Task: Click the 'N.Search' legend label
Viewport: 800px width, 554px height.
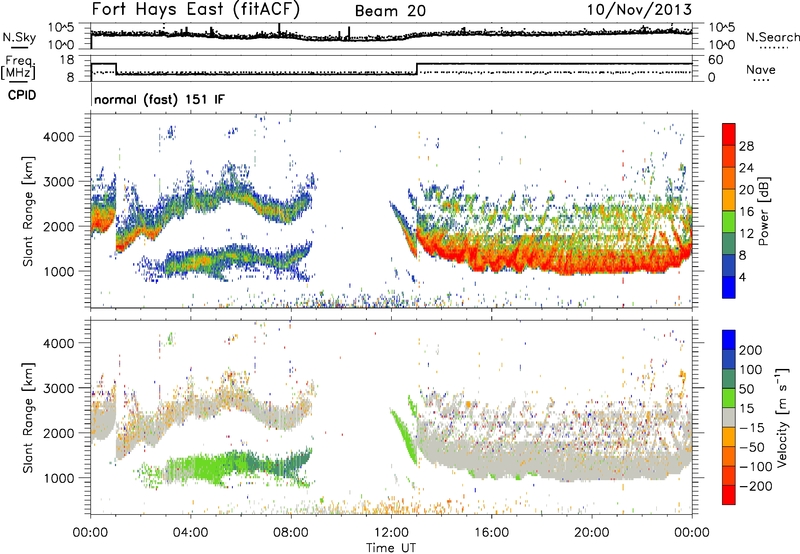Action: (x=772, y=37)
